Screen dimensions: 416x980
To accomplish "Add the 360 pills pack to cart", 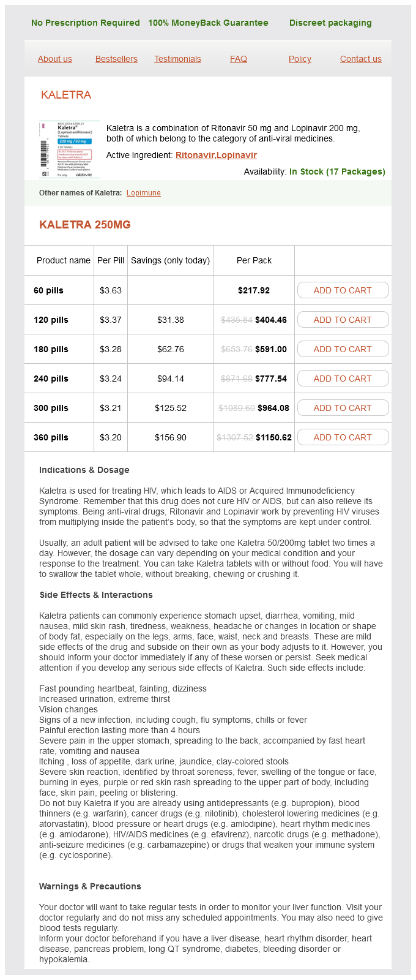I will pyautogui.click(x=343, y=437).
